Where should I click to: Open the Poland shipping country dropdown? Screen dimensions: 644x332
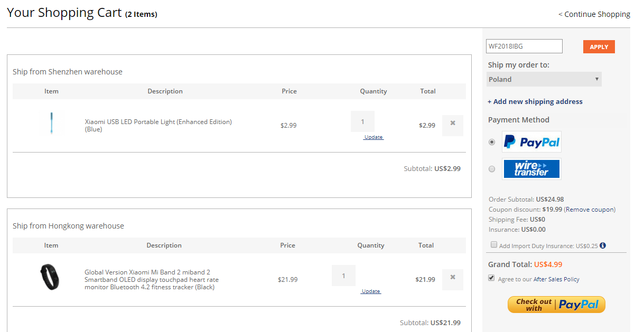[x=544, y=79]
